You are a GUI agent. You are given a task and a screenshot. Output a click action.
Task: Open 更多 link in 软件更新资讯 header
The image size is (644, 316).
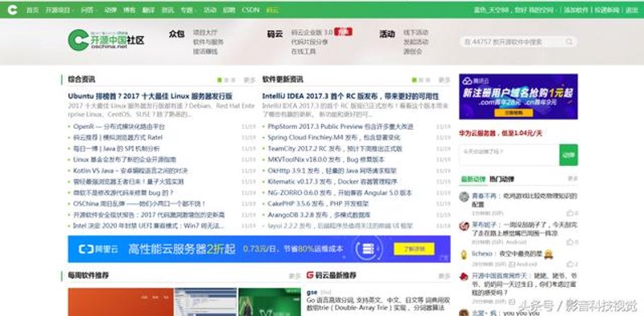pyautogui.click(x=444, y=80)
